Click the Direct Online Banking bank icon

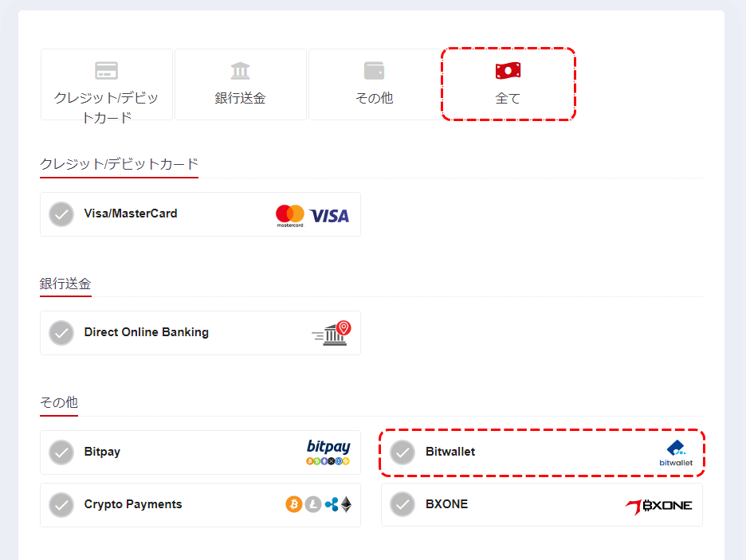coord(332,333)
